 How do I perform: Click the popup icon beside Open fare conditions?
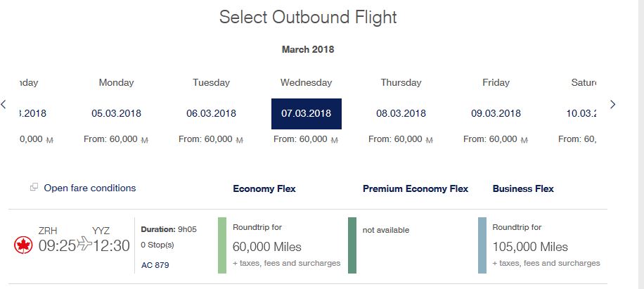(x=34, y=188)
